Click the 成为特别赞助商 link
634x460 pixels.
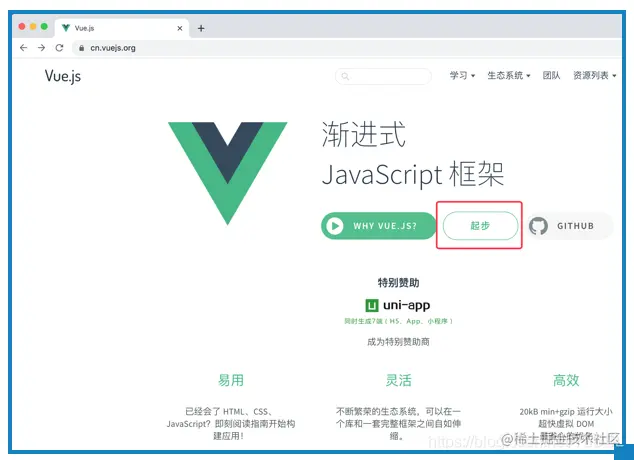(398, 342)
